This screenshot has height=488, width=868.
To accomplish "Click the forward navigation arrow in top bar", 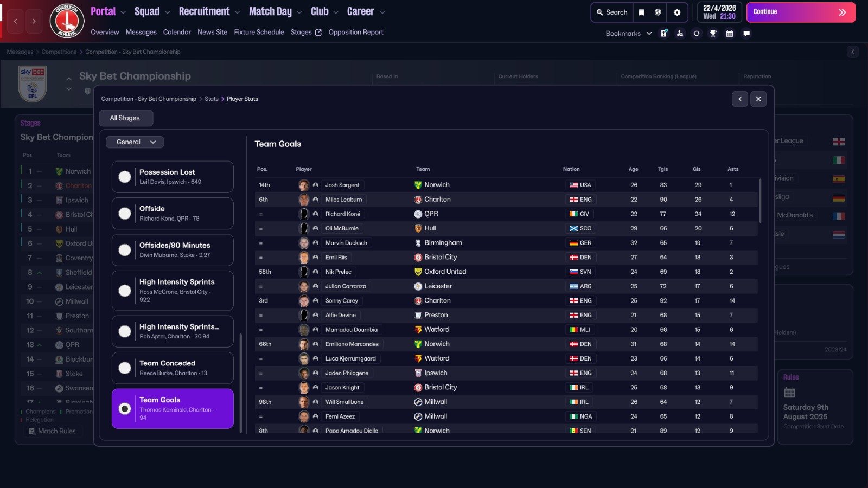I will (x=34, y=21).
